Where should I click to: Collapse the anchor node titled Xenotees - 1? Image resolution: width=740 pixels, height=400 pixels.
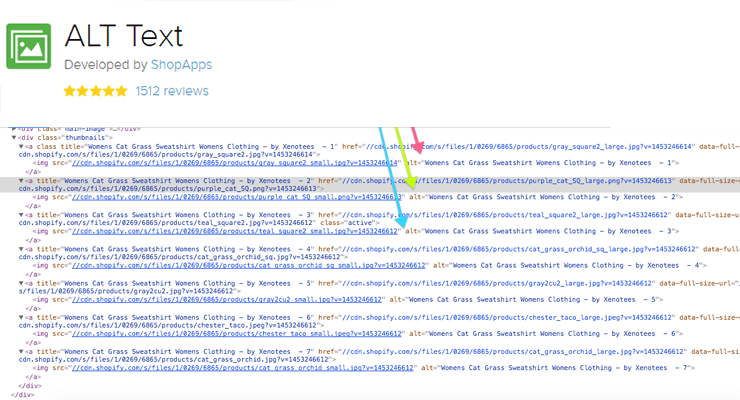tap(21, 147)
